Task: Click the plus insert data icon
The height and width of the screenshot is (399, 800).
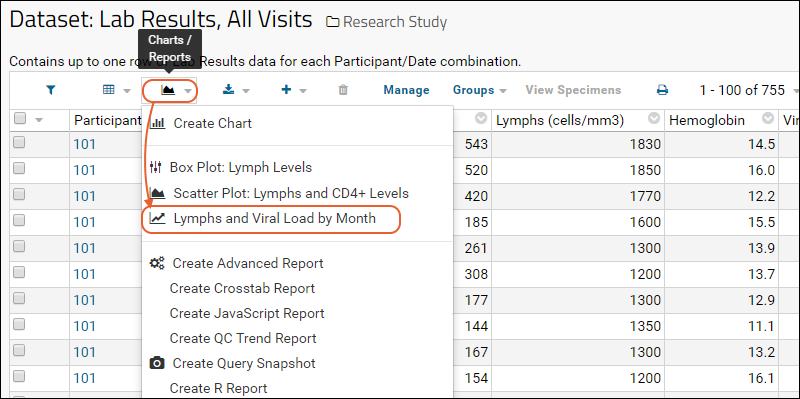Action: click(x=286, y=90)
